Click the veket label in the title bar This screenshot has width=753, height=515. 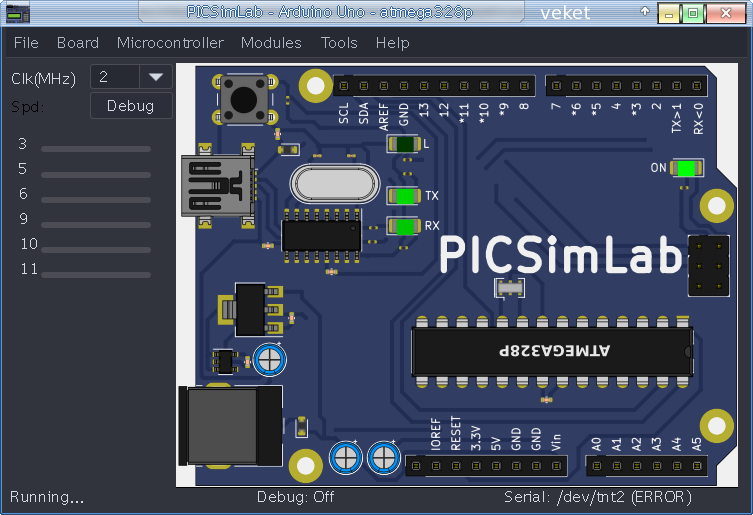[x=565, y=13]
